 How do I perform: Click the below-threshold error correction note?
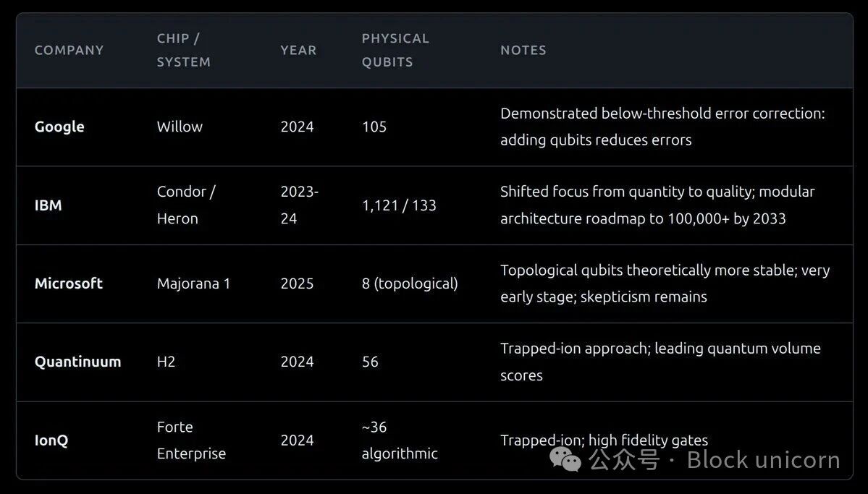(662, 127)
